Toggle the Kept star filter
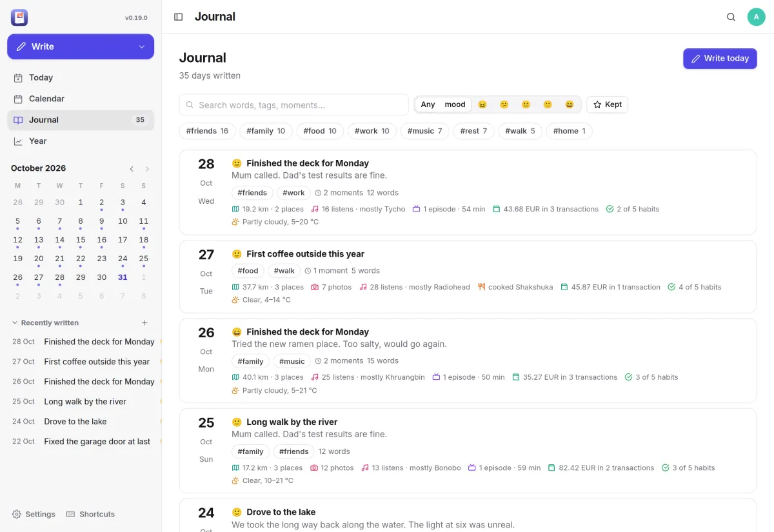The width and height of the screenshot is (774, 532). 607,104
